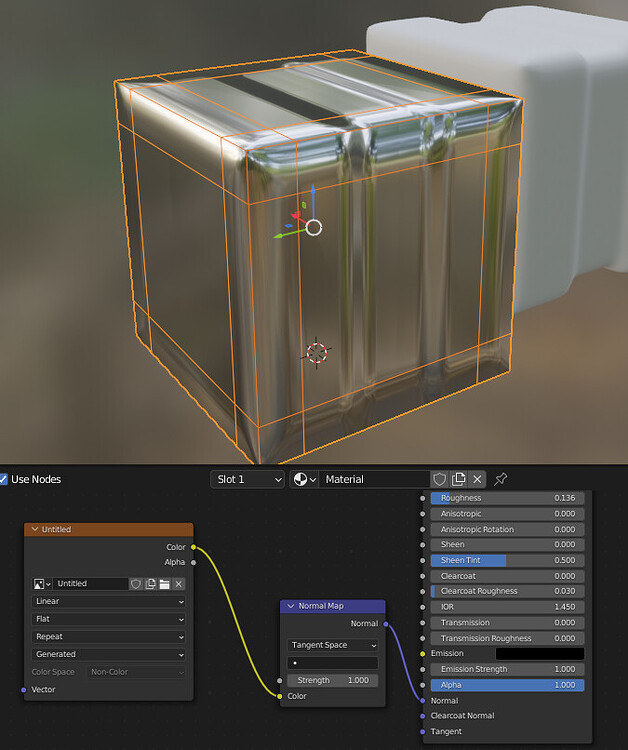
Task: Click the Sheen value field
Action: click(507, 545)
